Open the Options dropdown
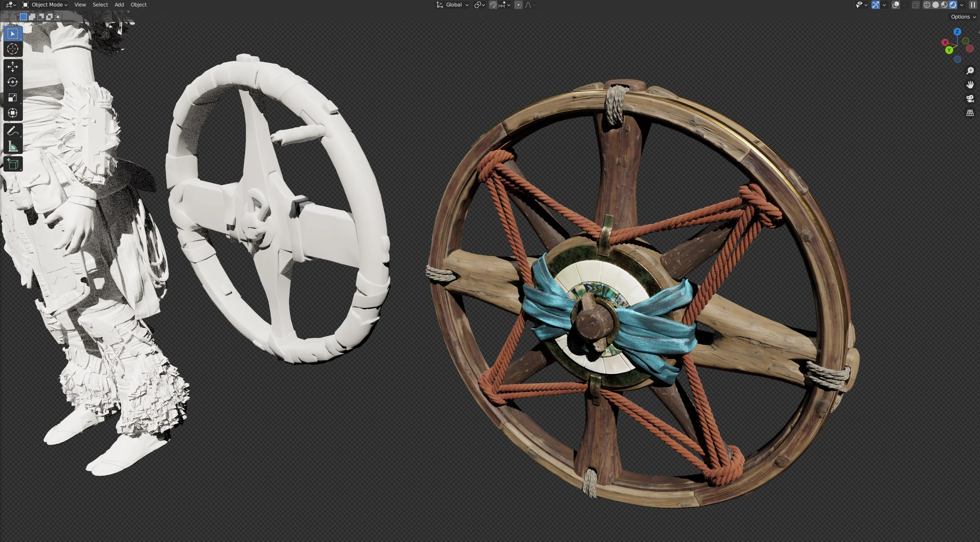The image size is (980, 542). coord(963,17)
